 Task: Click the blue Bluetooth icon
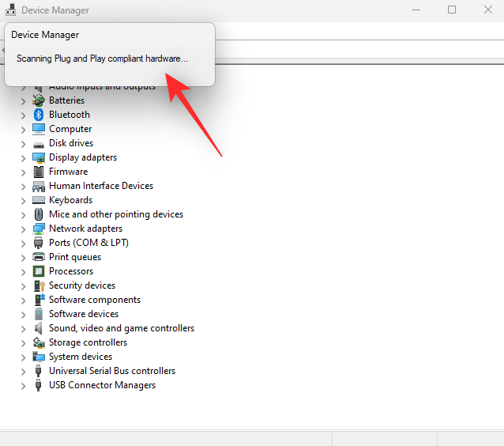[39, 115]
